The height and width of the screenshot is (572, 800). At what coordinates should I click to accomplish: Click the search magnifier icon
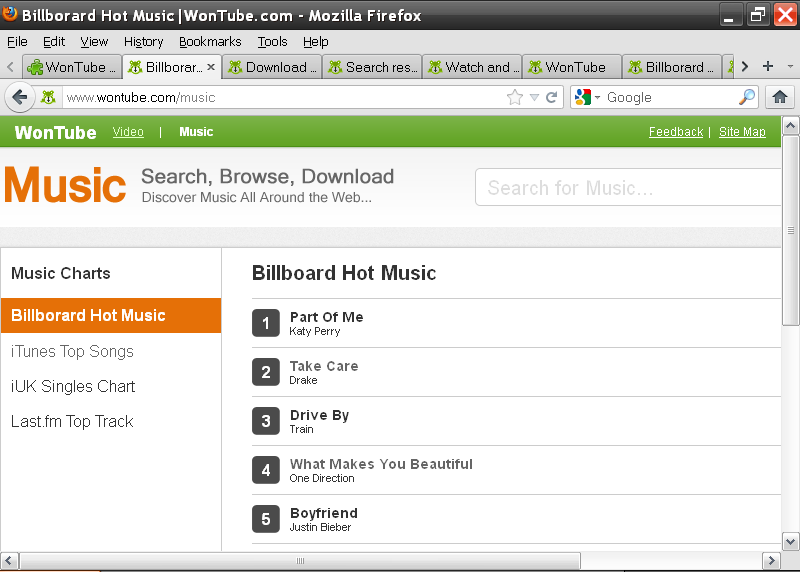[747, 97]
